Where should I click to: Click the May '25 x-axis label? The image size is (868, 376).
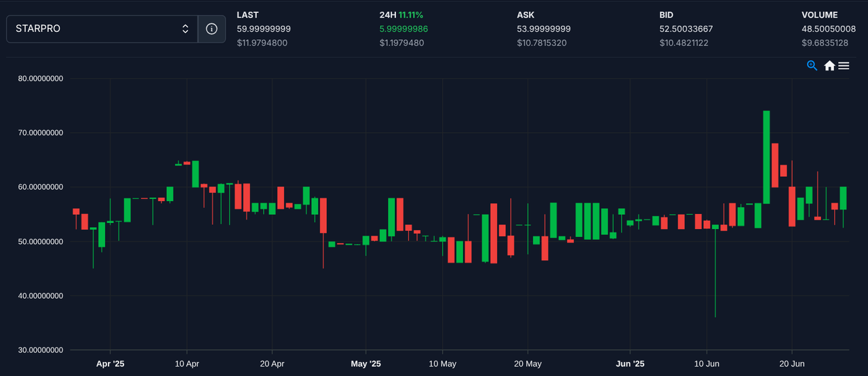tap(366, 364)
